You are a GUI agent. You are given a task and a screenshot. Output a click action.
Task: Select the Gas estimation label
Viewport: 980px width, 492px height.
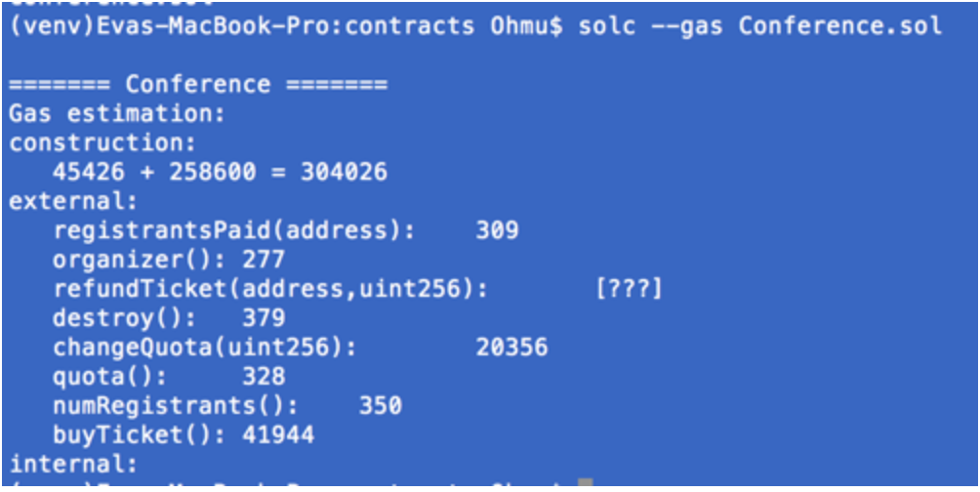click(117, 114)
